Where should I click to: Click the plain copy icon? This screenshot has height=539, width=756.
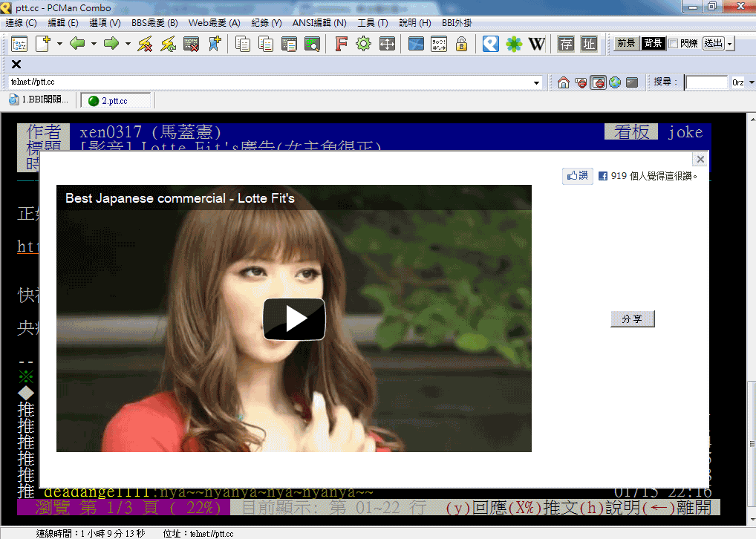click(x=243, y=44)
